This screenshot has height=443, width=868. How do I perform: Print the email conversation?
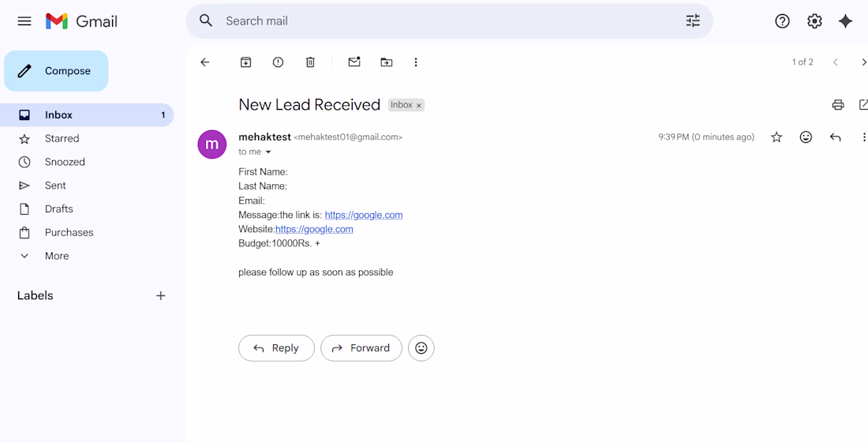(838, 105)
